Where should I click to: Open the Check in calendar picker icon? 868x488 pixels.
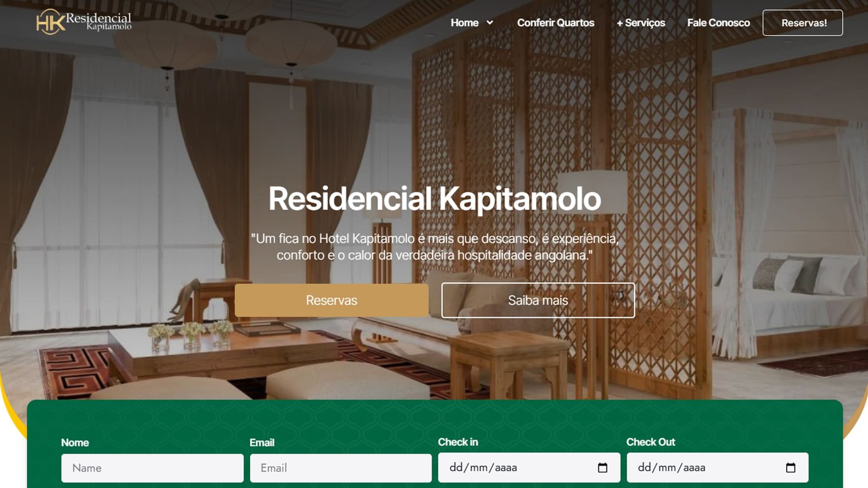[x=602, y=467]
